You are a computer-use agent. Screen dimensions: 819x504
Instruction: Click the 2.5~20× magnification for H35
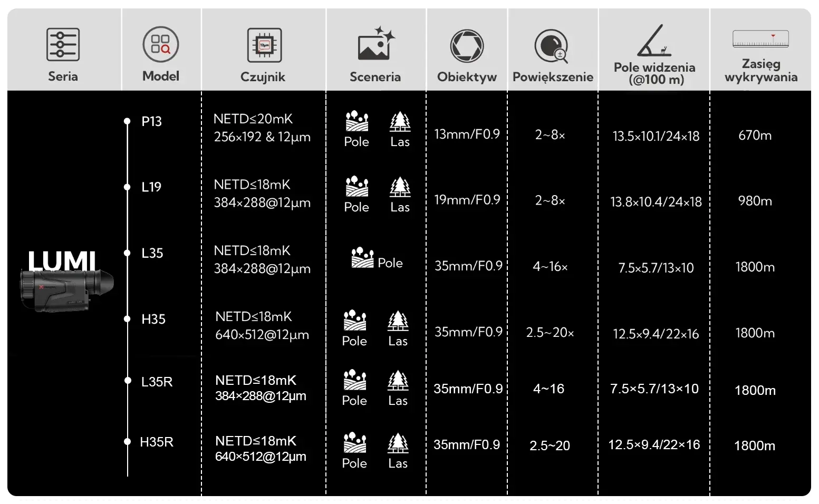click(x=550, y=333)
